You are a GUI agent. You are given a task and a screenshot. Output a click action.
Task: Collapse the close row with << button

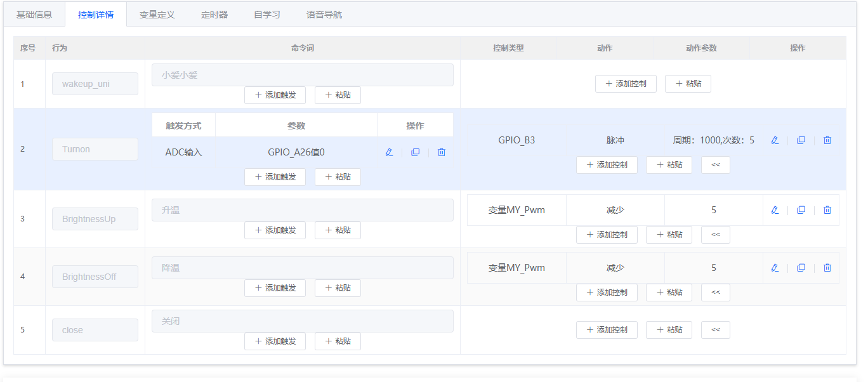coord(715,329)
